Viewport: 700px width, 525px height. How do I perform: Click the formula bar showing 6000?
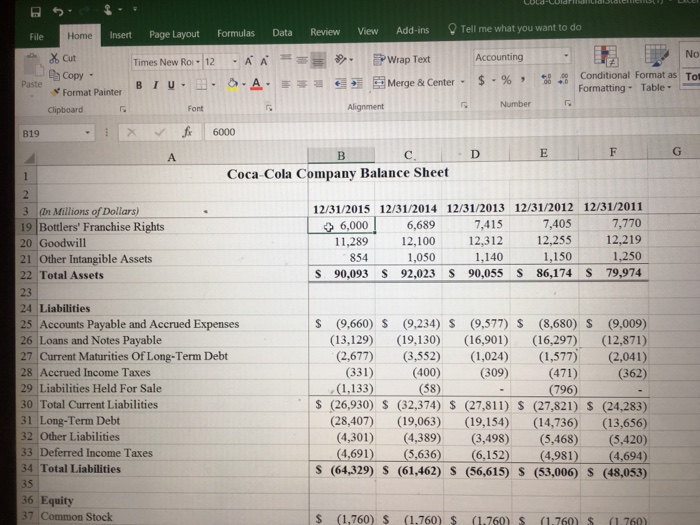coord(451,131)
